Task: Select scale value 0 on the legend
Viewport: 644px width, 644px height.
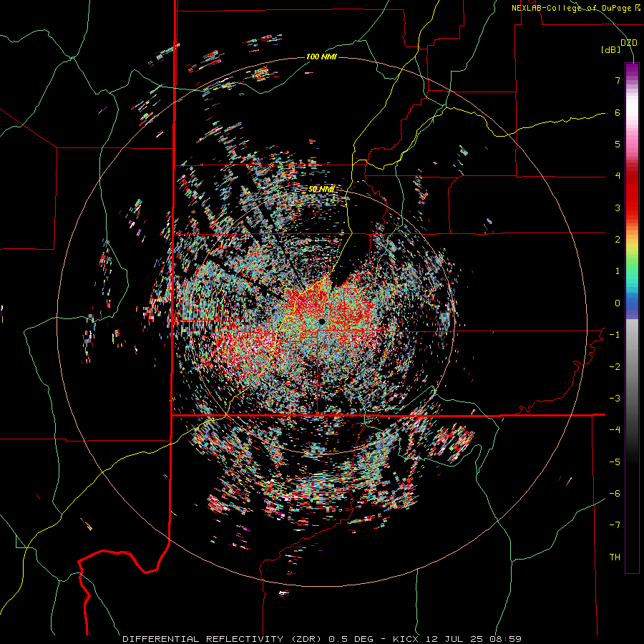Action: (618, 303)
